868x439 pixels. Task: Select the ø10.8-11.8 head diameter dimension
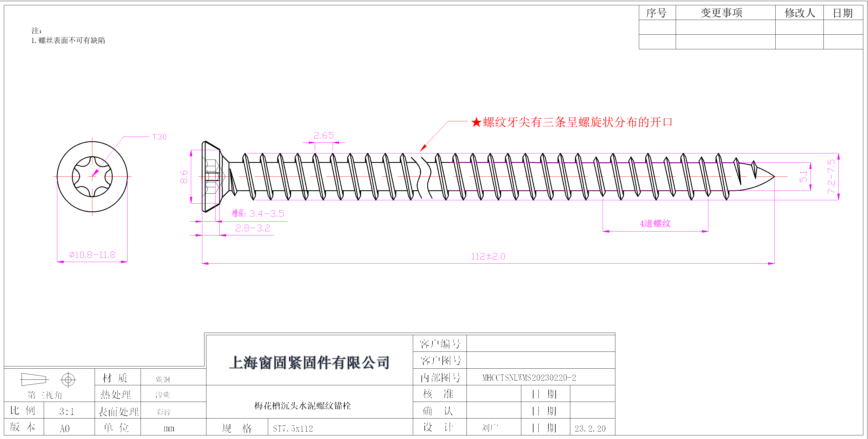click(x=92, y=255)
